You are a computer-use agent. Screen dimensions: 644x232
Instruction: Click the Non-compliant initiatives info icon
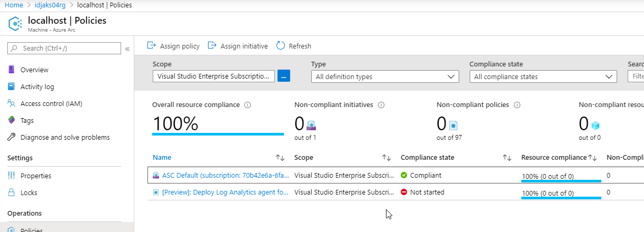[x=381, y=105]
